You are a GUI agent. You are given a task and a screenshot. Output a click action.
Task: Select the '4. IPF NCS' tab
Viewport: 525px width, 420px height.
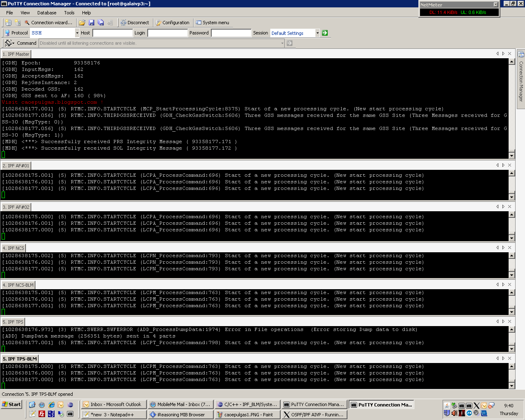(14, 248)
